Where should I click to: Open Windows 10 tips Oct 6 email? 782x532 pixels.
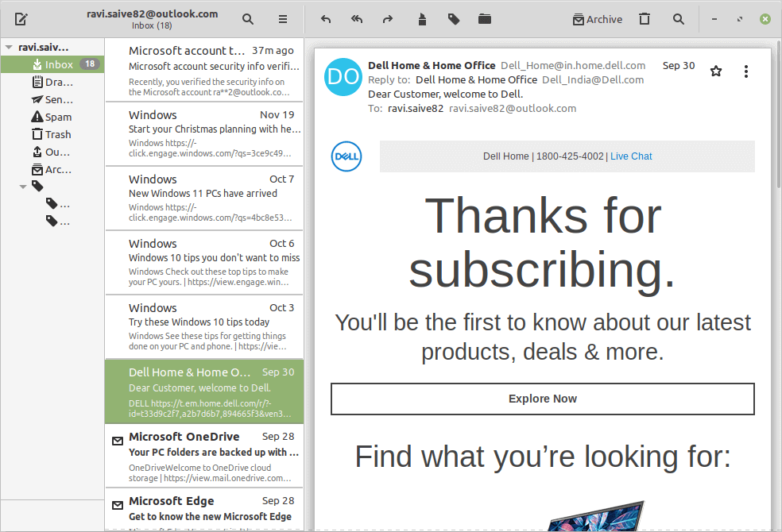point(204,263)
